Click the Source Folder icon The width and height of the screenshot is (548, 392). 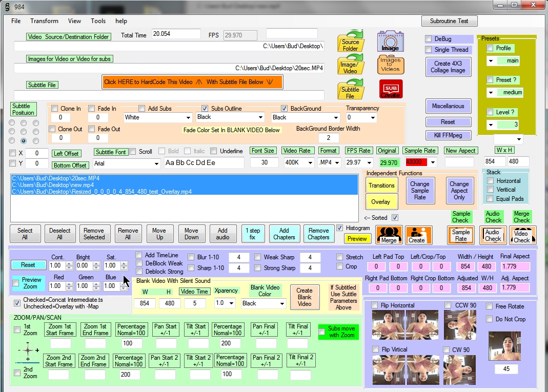point(351,41)
